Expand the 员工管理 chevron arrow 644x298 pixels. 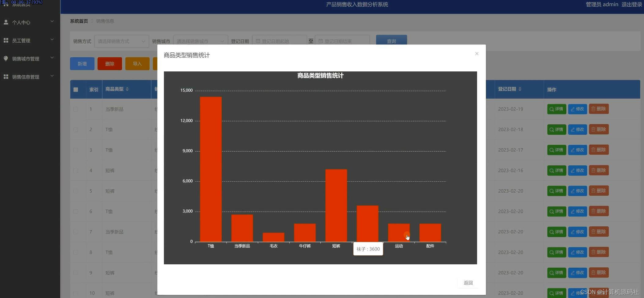[52, 40]
